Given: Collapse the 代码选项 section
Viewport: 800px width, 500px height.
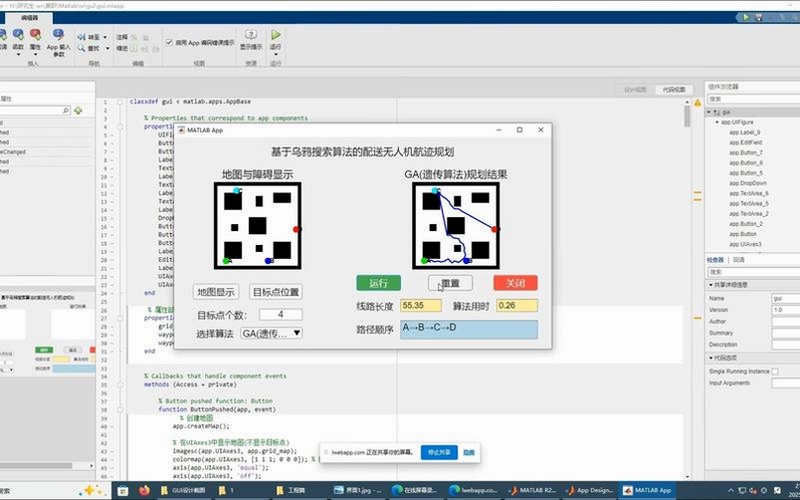Looking at the screenshot, I should 711,358.
